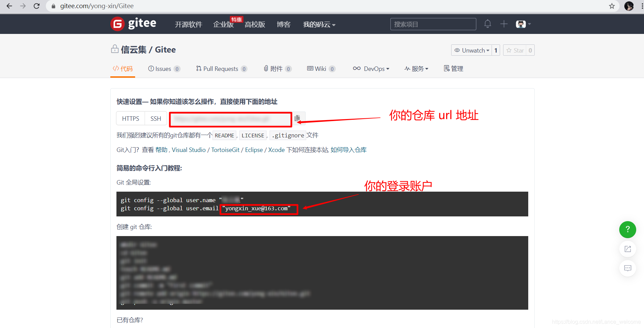Click the 搜索项目 search field
The height and width of the screenshot is (328, 644).
point(433,24)
